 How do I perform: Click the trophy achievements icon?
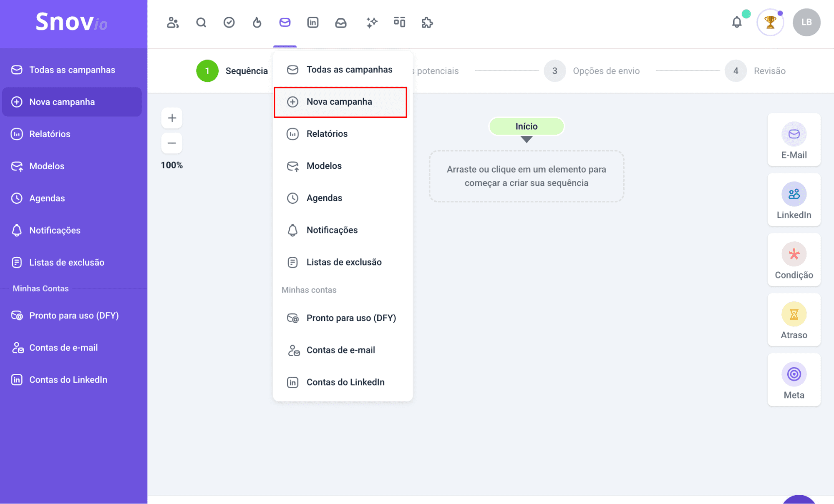tap(770, 22)
